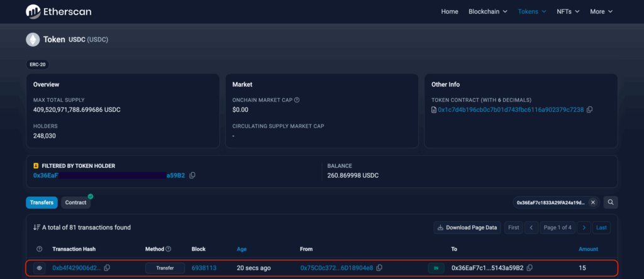Click the IN direction badge

[436, 268]
